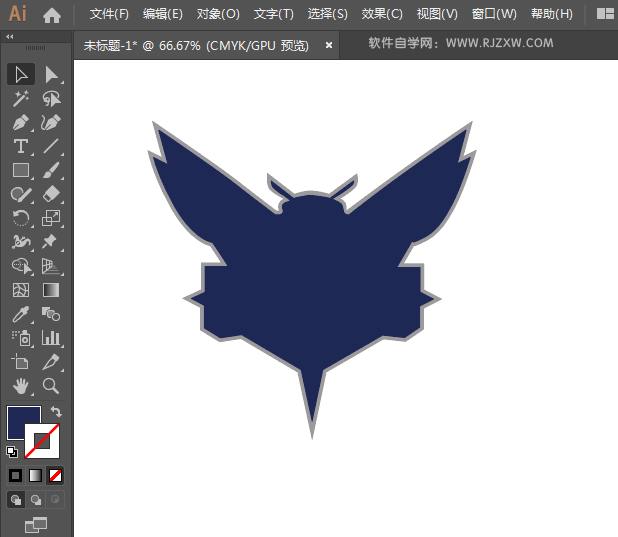Set paint to None button
This screenshot has width=618, height=537.
pyautogui.click(x=55, y=475)
